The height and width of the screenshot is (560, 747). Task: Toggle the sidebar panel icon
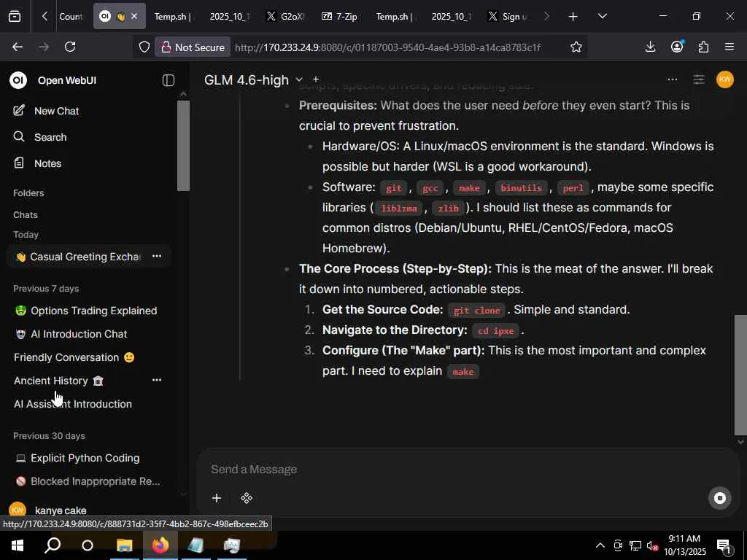coord(169,80)
